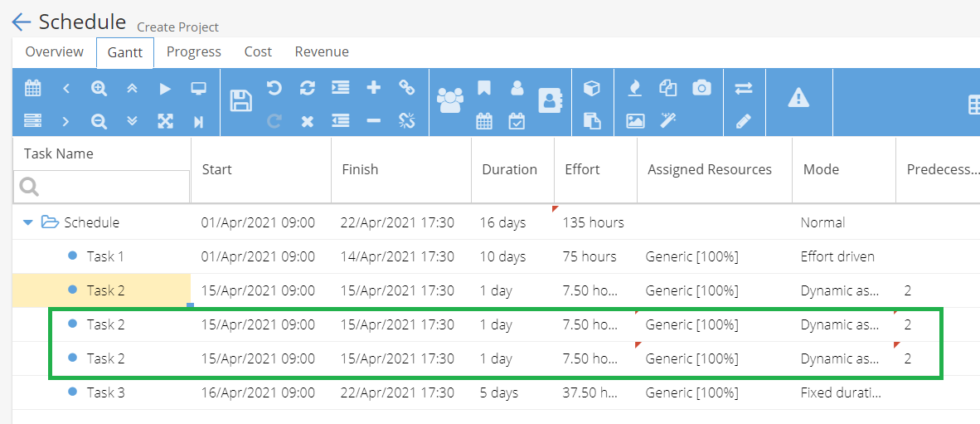The height and width of the screenshot is (424, 980).
Task: Collapse the Schedule tree row
Action: 27,222
